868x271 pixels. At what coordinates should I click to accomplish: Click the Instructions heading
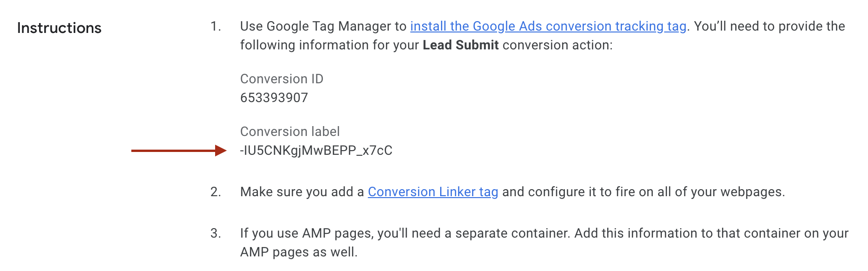pyautogui.click(x=59, y=28)
